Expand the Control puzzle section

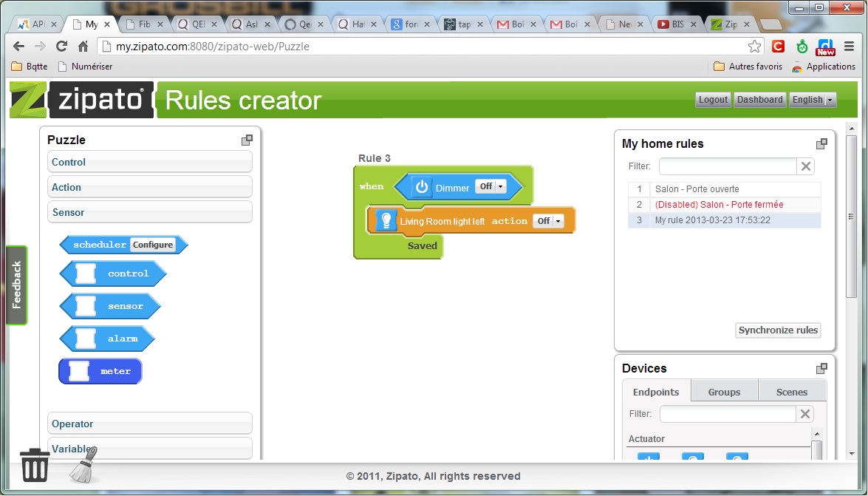(x=150, y=162)
